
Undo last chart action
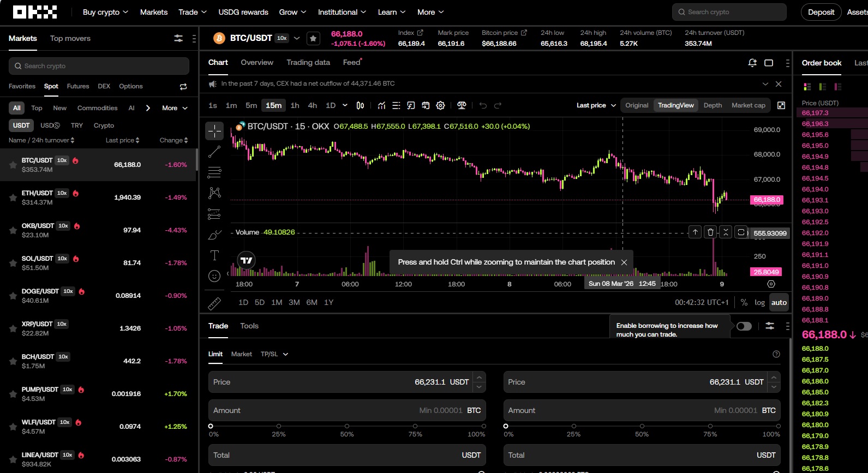[x=483, y=105]
